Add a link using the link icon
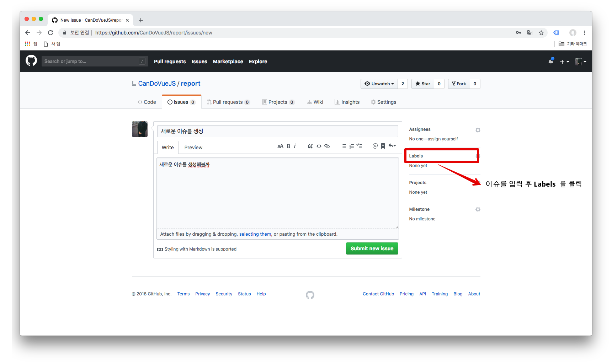The height and width of the screenshot is (364, 612). click(327, 146)
